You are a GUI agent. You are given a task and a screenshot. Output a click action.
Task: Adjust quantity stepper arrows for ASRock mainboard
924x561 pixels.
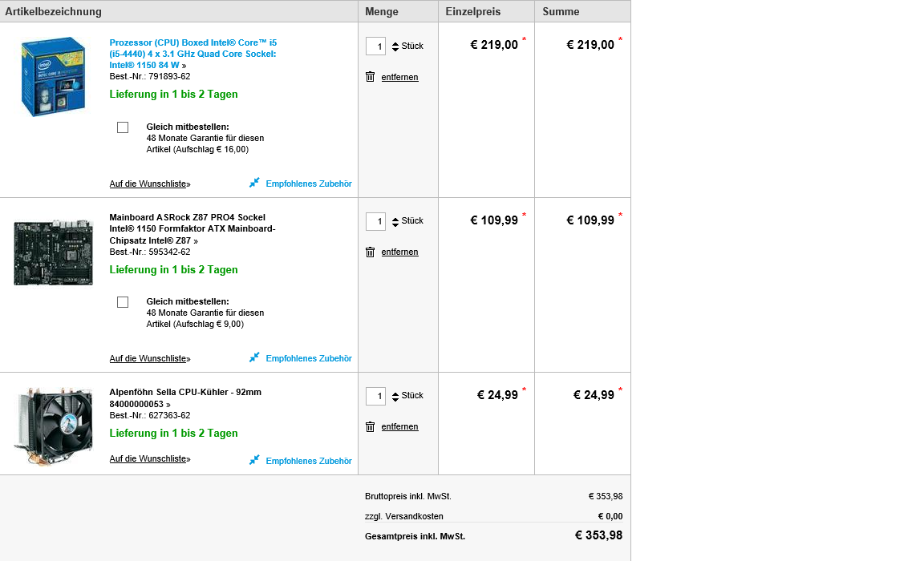point(395,221)
